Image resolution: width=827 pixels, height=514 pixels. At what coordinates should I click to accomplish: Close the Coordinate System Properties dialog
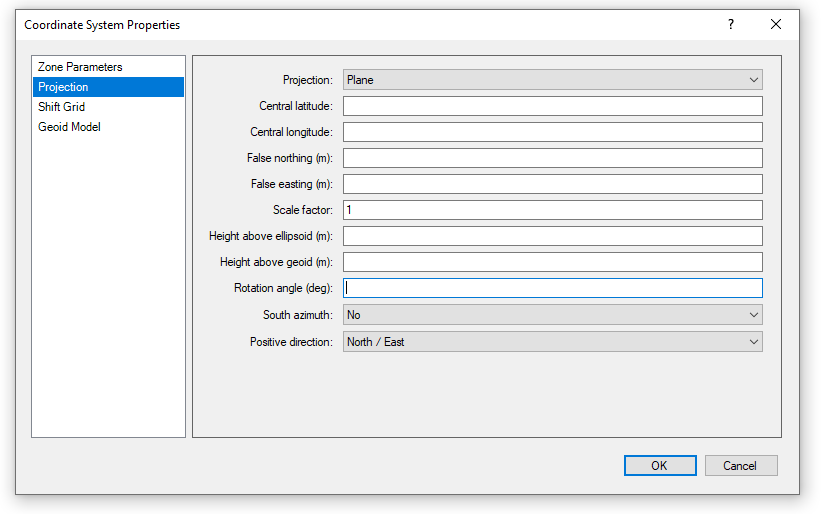776,25
